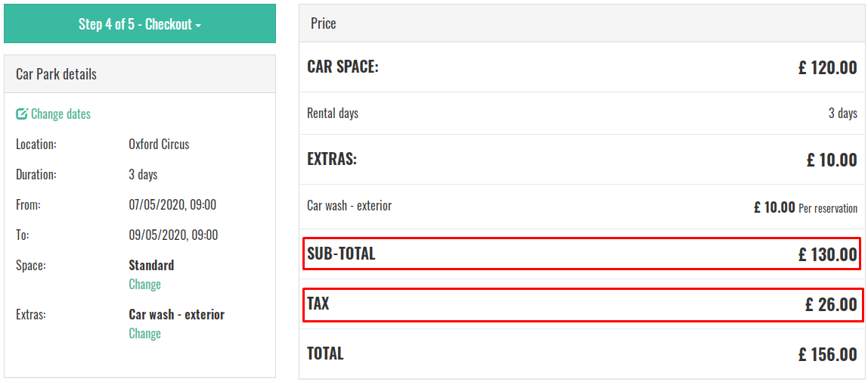Click the edit icon beside Change dates
Image resolution: width=868 pixels, height=383 pixels.
(22, 114)
